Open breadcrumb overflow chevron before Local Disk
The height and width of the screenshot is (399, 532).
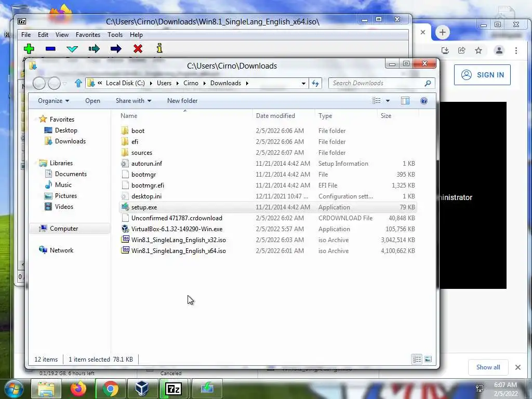pyautogui.click(x=100, y=83)
